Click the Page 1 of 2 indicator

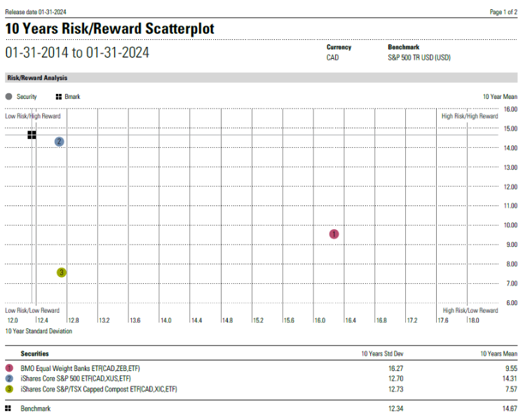[503, 13]
